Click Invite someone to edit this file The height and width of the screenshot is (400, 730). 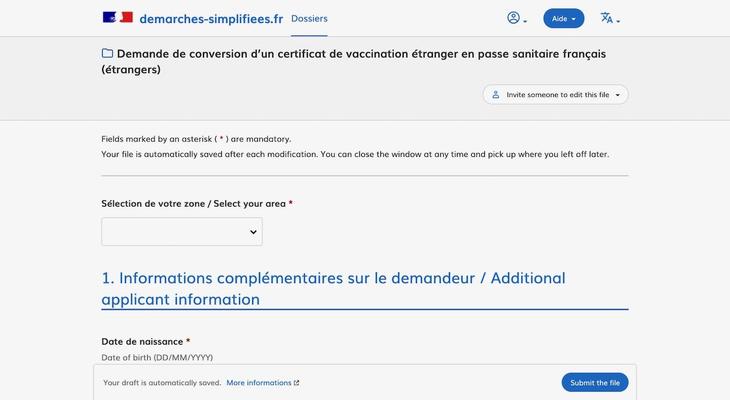(x=557, y=95)
